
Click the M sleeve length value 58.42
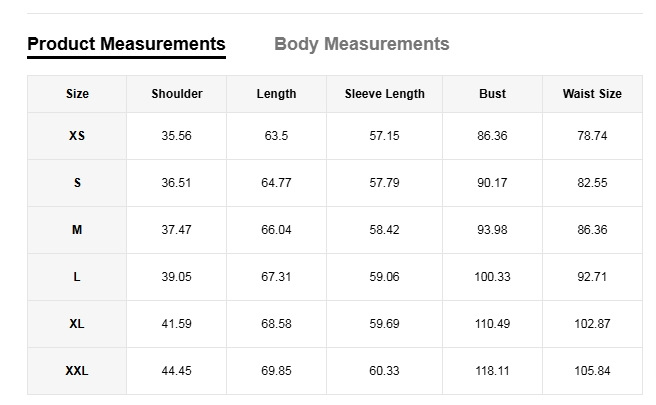(x=384, y=230)
